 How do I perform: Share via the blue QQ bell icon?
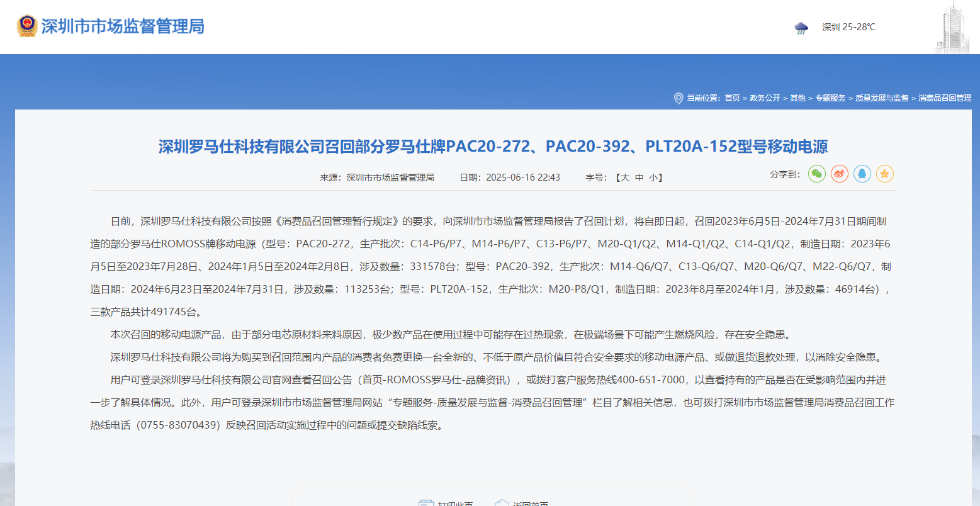point(862,174)
